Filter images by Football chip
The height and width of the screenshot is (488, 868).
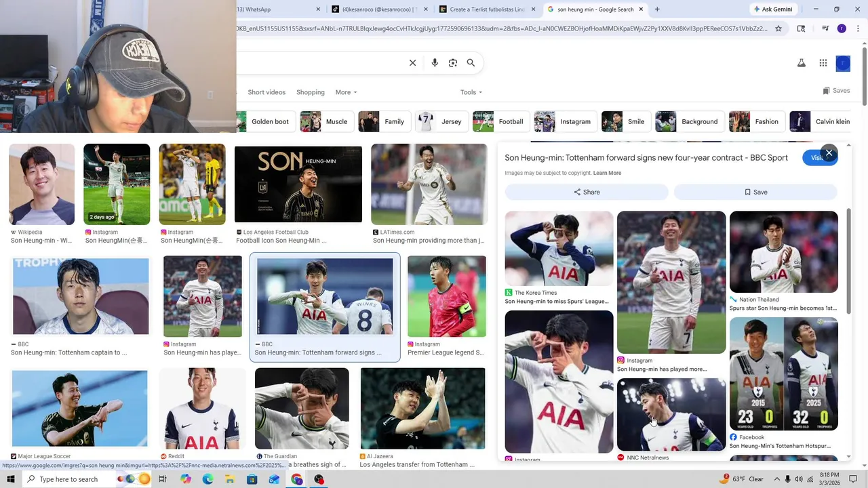click(x=500, y=122)
